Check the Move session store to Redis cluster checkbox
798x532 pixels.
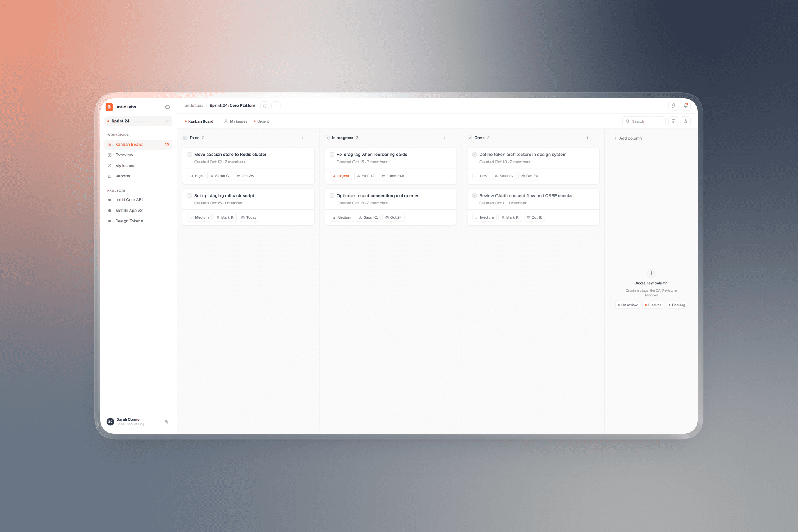click(190, 154)
